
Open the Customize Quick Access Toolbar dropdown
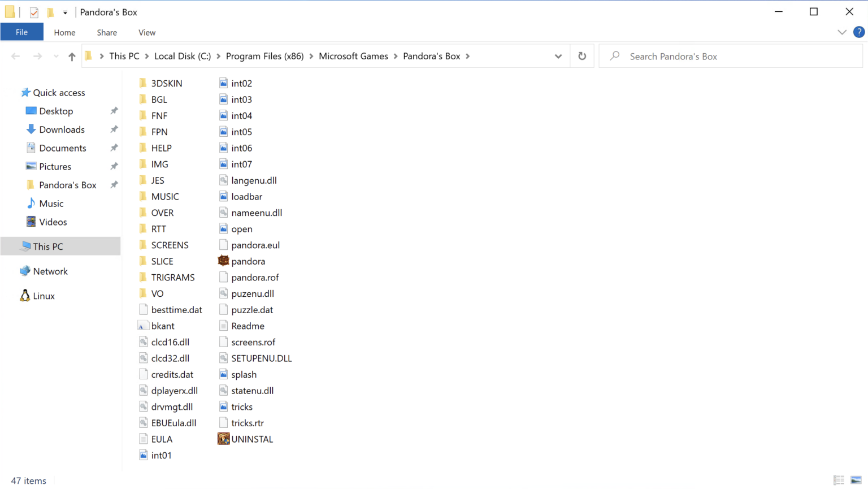(x=65, y=12)
